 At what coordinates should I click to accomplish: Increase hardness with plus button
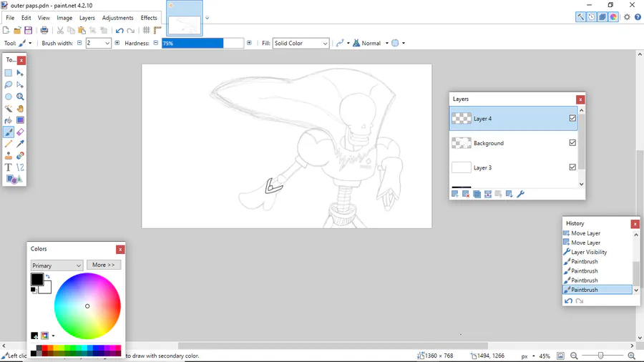tap(249, 43)
